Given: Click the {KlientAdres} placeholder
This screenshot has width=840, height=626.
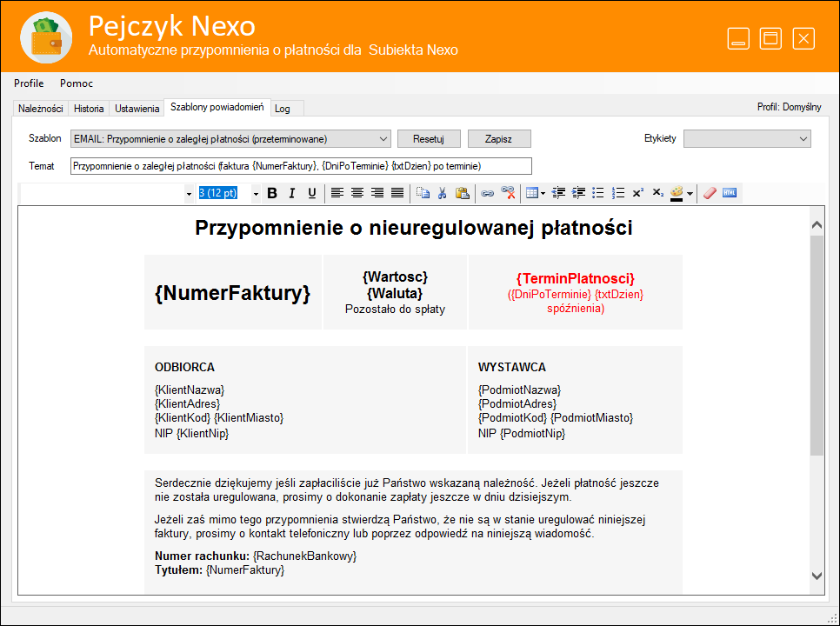Looking at the screenshot, I should [188, 403].
